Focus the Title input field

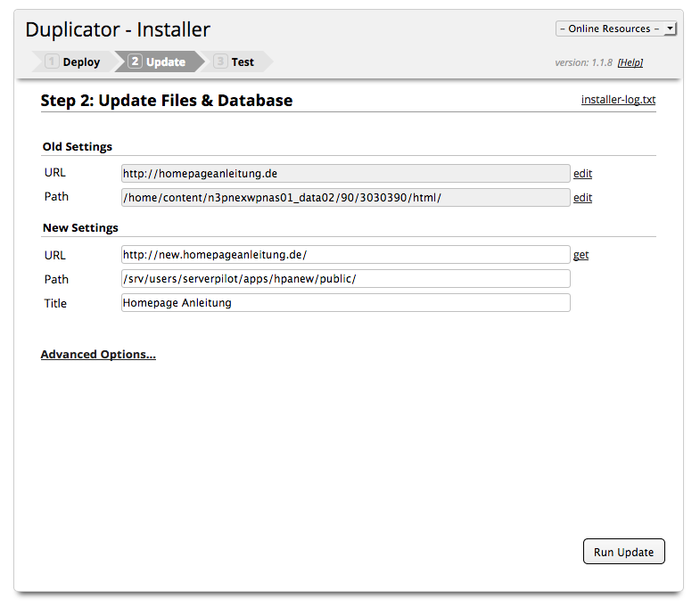click(345, 302)
